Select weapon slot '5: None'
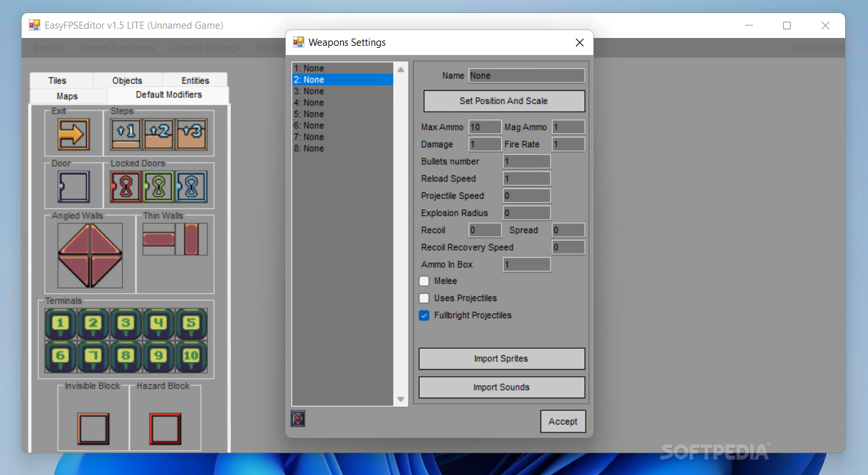 (x=343, y=114)
